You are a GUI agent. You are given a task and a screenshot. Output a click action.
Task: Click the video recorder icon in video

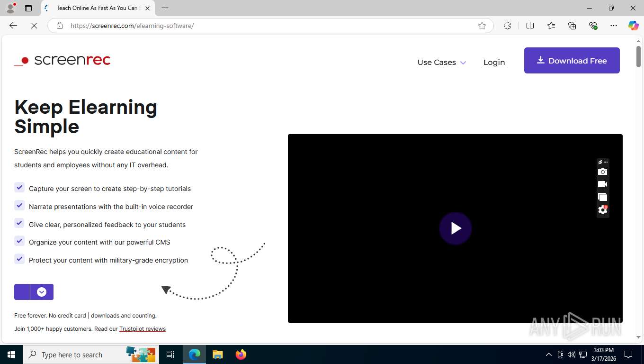tap(602, 184)
